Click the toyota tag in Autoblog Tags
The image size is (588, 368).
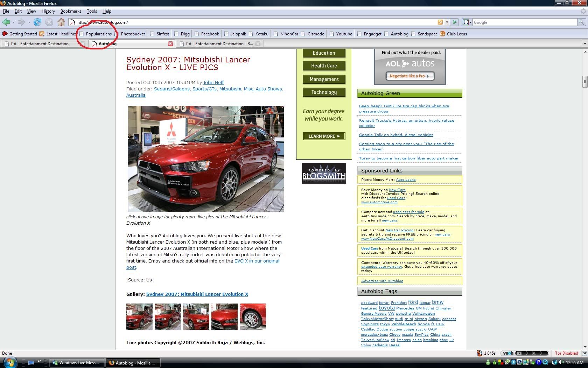tap(386, 307)
